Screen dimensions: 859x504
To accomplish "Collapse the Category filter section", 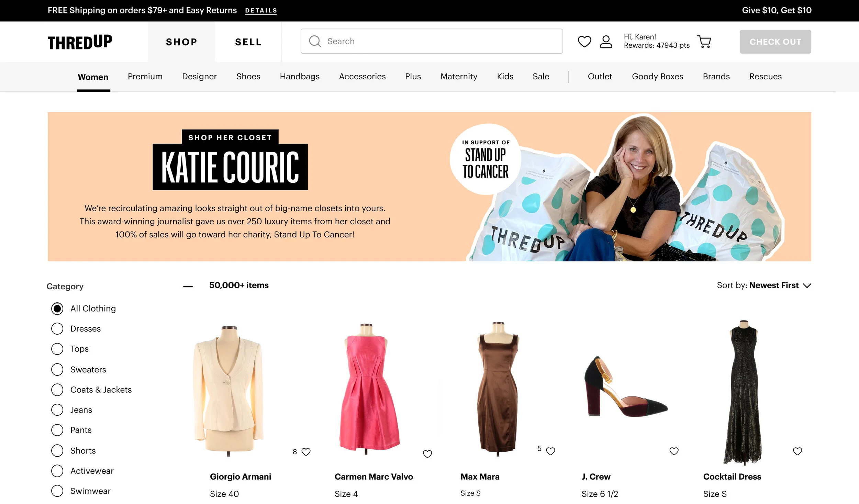I will pyautogui.click(x=188, y=286).
